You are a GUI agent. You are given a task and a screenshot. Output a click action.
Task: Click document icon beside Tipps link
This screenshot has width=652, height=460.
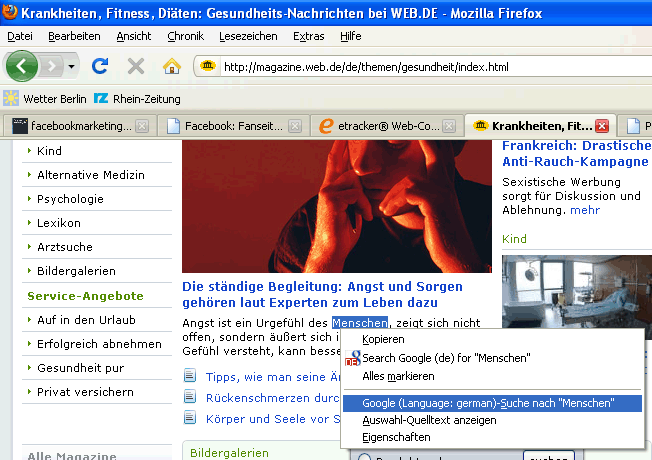point(190,375)
